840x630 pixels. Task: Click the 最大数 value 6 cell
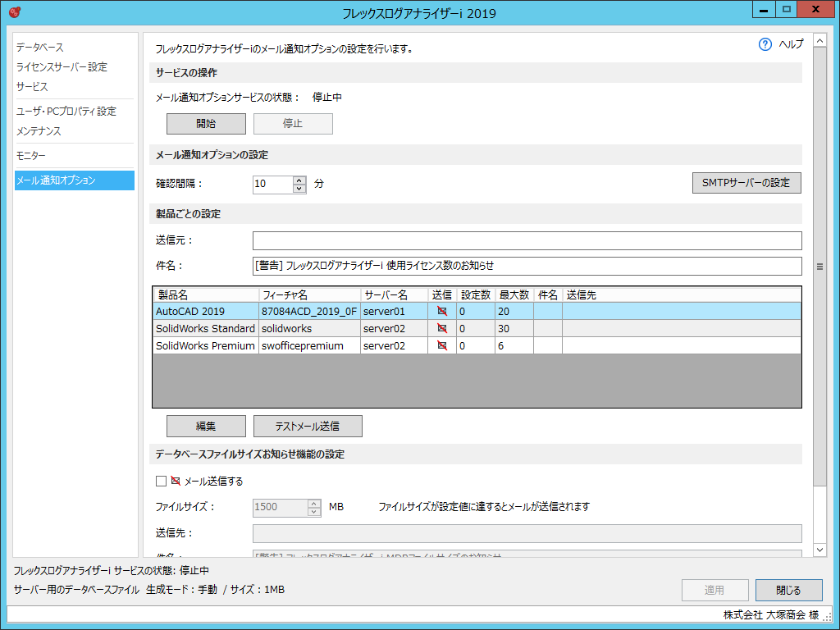(x=514, y=345)
